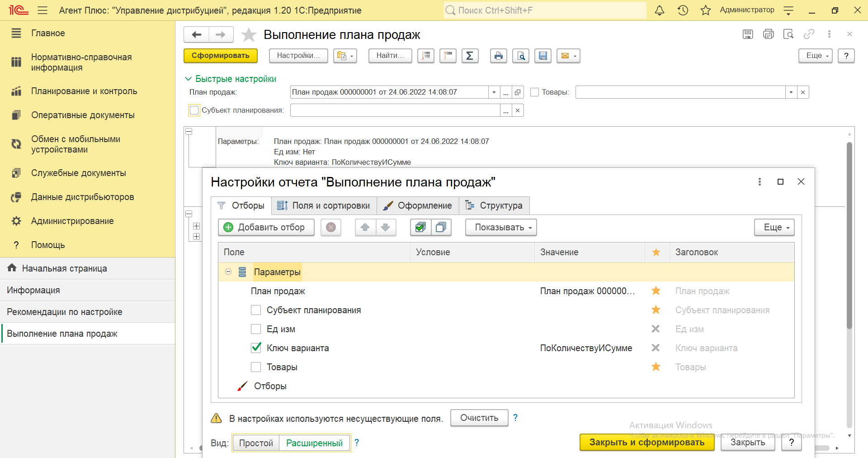Open settings dialog three-dot menu
The height and width of the screenshot is (458, 868).
click(759, 181)
